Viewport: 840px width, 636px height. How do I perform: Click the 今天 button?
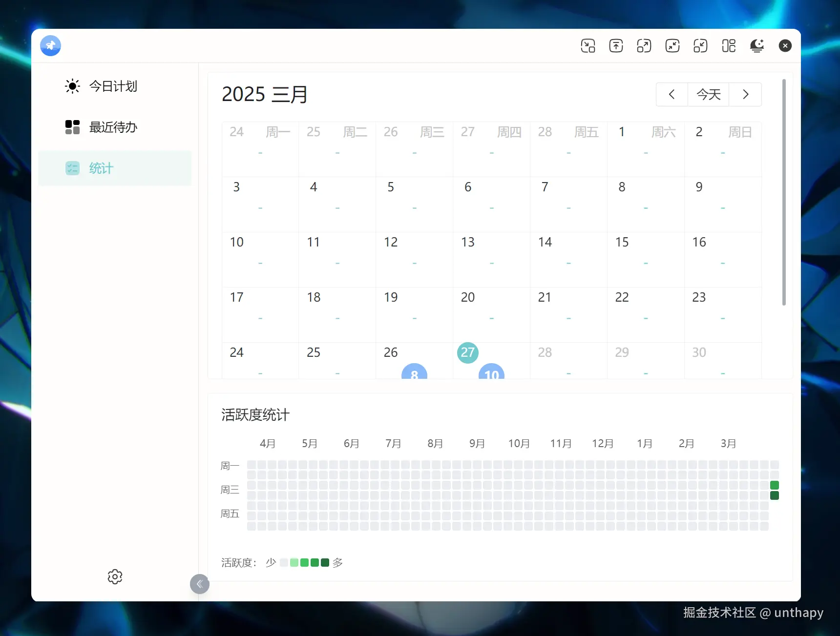pyautogui.click(x=709, y=94)
